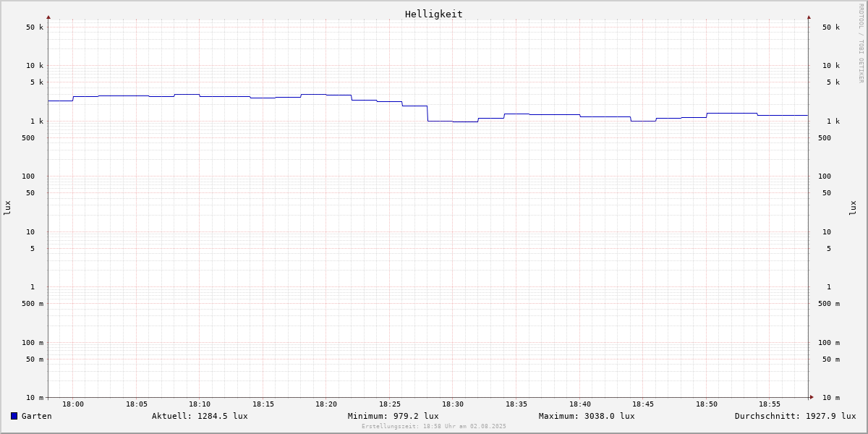
Task: Click the 18:50 time axis label
Action: 707,404
